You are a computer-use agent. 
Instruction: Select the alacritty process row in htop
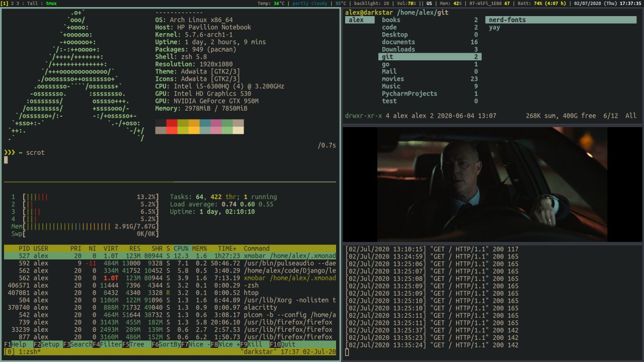click(x=170, y=307)
